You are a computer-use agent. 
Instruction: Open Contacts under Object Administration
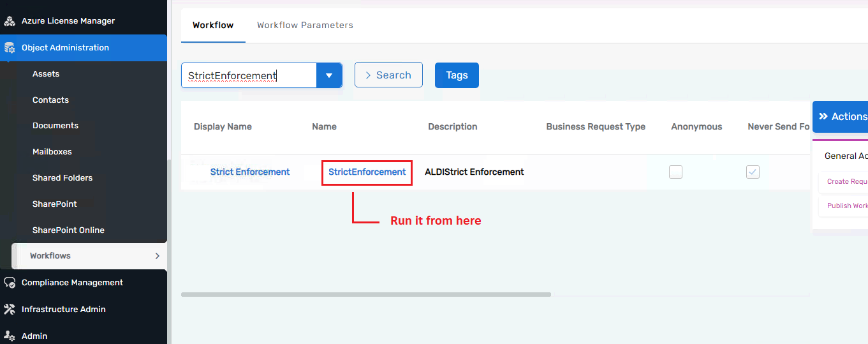tap(50, 100)
